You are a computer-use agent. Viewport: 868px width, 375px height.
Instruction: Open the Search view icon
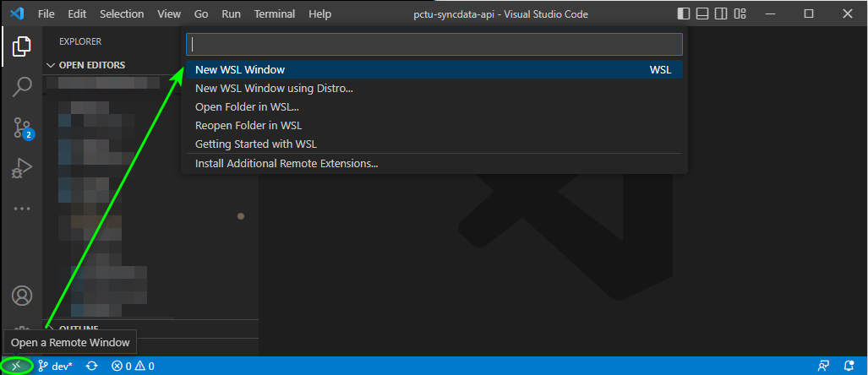22,87
